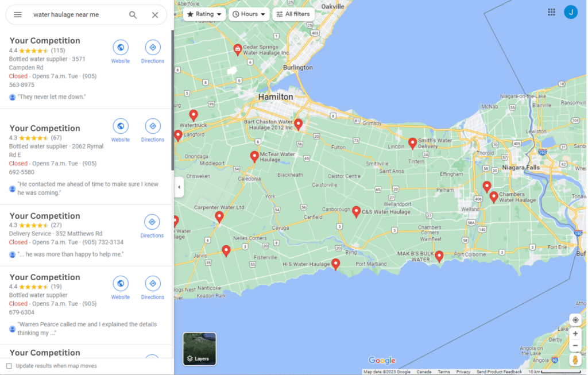
Task: Open the Layers map thumbnail
Action: click(199, 349)
